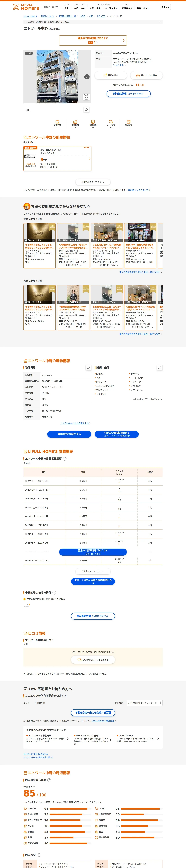This screenshot has height=868, width=186.
Task: Open 中野3丁目 breadcrumb link
Action: pos(101,16)
